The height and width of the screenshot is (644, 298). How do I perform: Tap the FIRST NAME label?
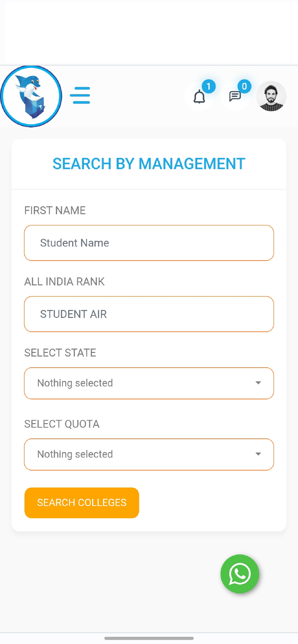pos(55,210)
